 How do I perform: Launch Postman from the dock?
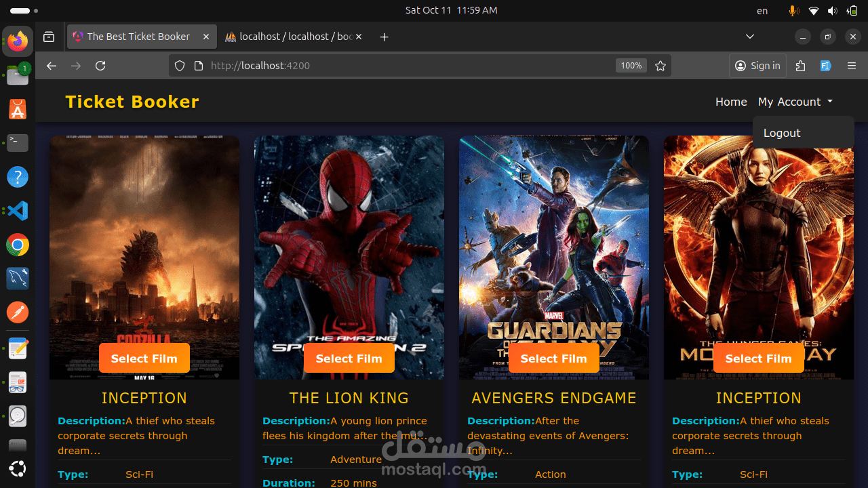pyautogui.click(x=18, y=312)
